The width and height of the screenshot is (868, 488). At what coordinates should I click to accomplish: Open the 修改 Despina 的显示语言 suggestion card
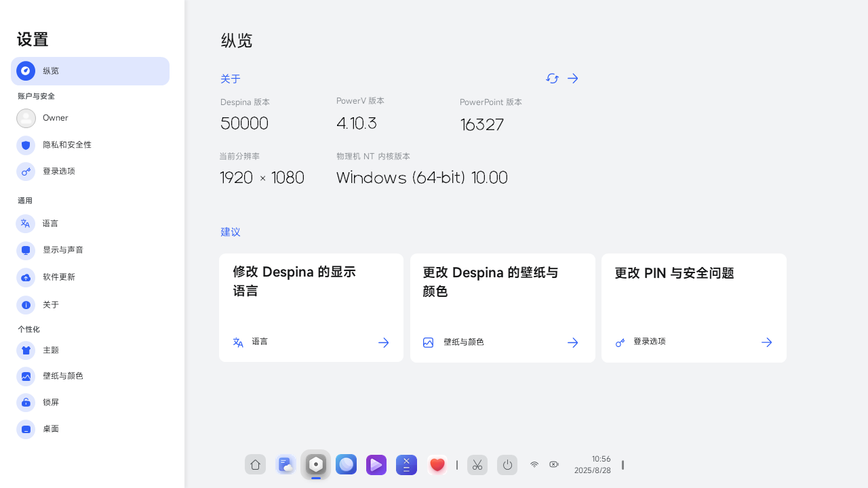click(x=311, y=308)
